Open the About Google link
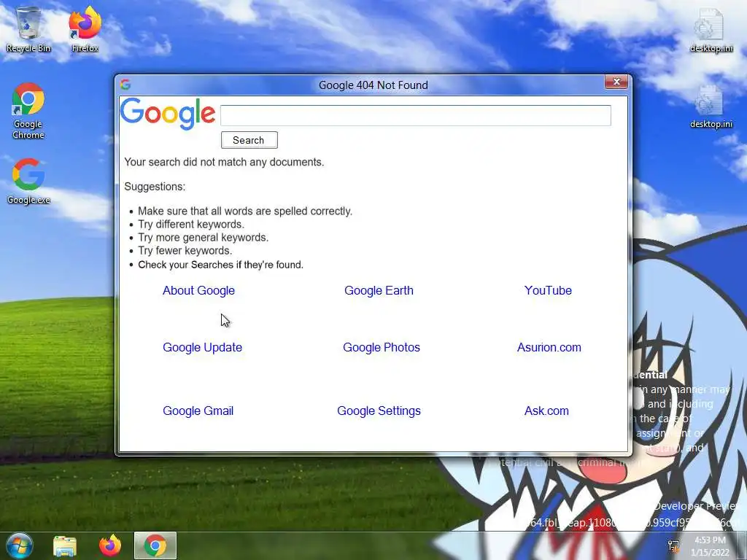Viewport: 747px width, 560px height. [198, 290]
